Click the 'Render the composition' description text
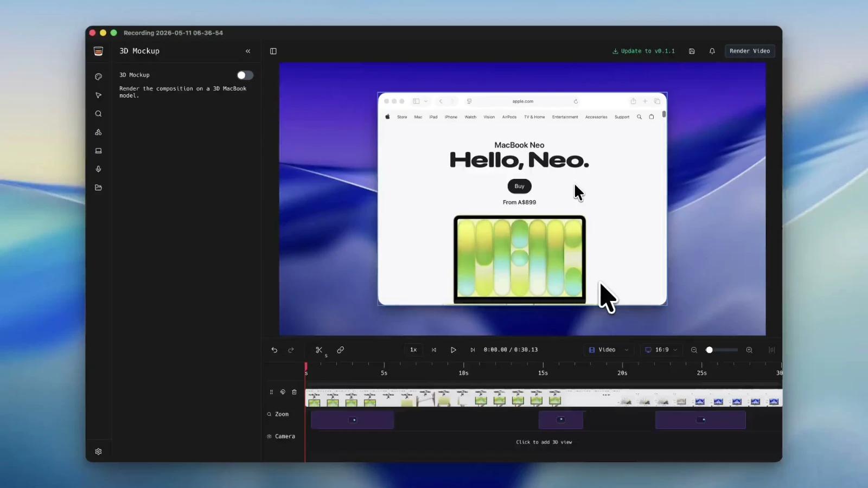 coord(183,92)
